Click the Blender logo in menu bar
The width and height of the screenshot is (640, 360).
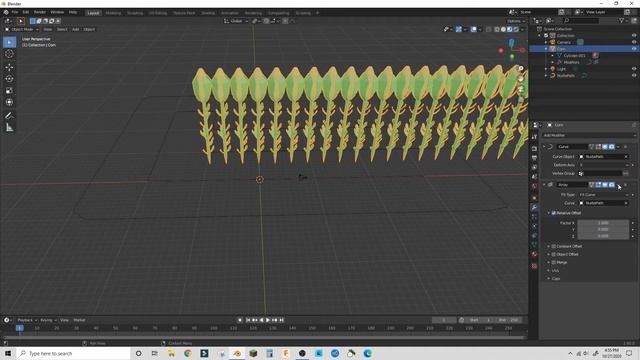pyautogui.click(x=6, y=12)
